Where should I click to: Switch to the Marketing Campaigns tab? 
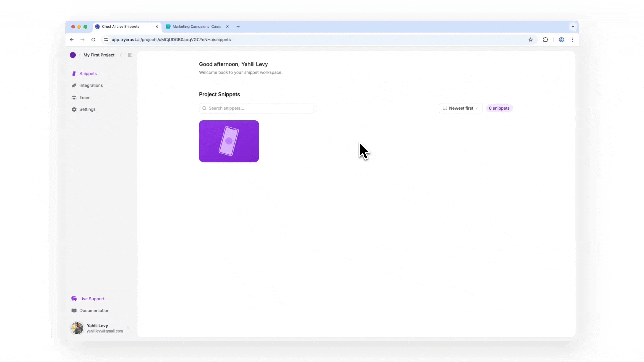(x=196, y=27)
